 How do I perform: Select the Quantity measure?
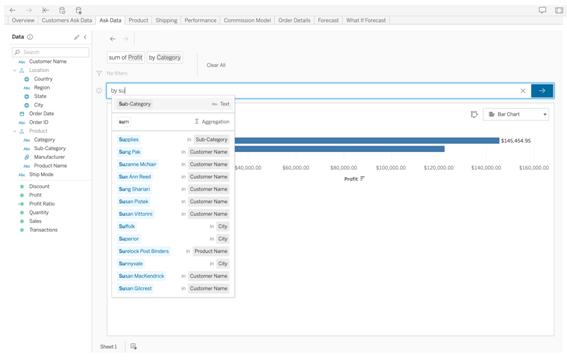click(x=39, y=212)
